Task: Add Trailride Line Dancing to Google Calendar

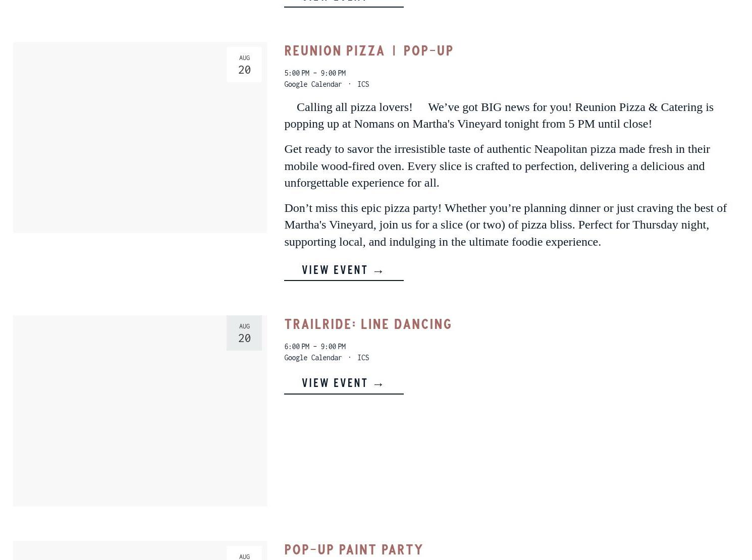Action: coord(312,358)
